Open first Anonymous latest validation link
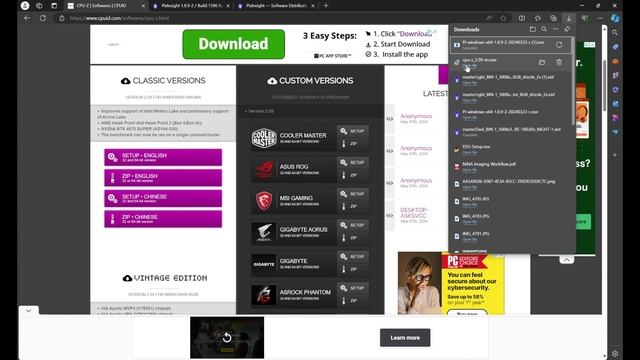This screenshot has width=640, height=360. pos(416,116)
